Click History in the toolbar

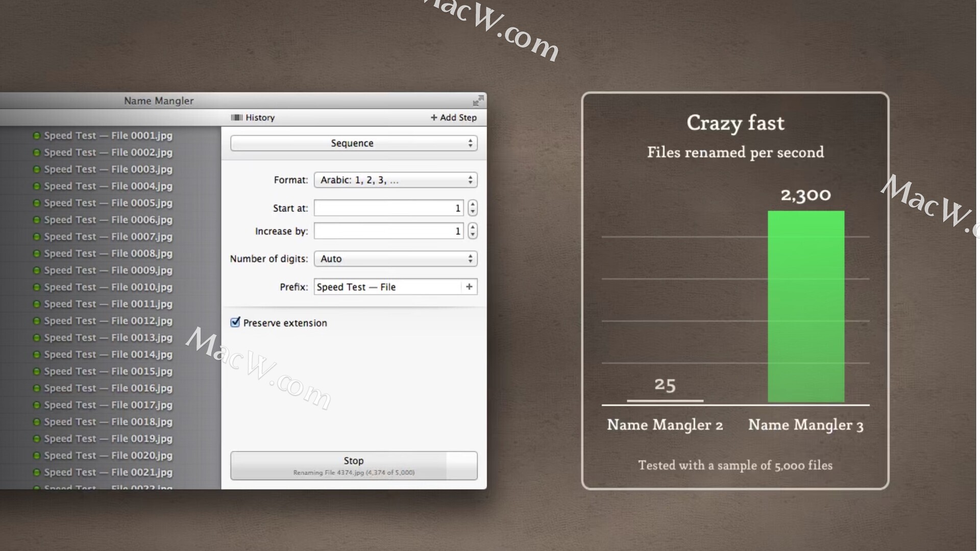point(253,117)
